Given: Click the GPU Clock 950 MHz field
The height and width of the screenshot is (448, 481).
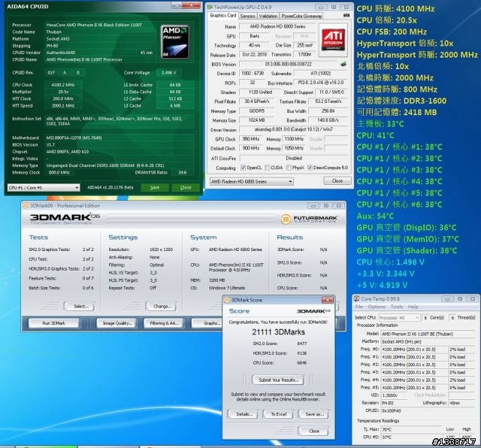Looking at the screenshot, I should (251, 139).
